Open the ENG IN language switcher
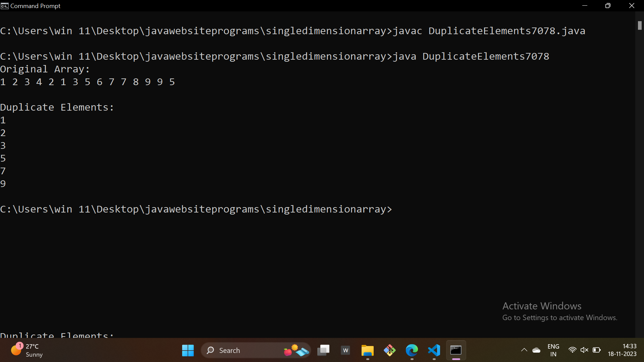 tap(553, 350)
